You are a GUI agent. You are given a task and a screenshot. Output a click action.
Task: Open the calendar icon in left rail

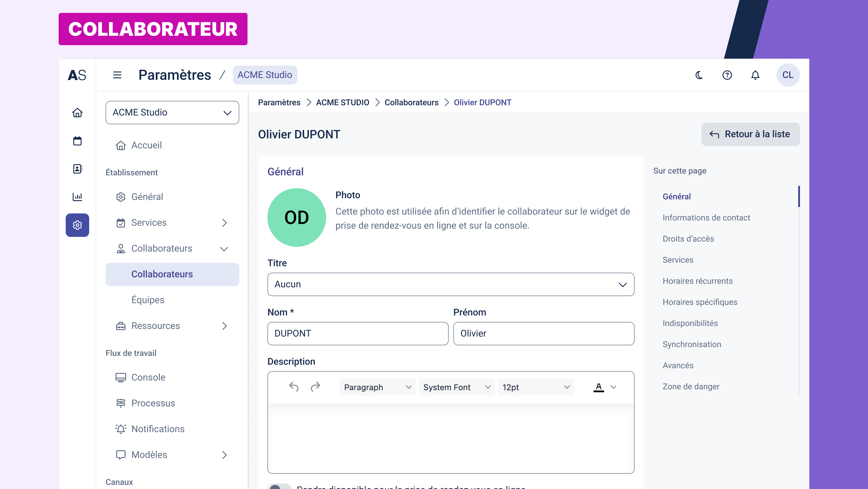pyautogui.click(x=77, y=140)
